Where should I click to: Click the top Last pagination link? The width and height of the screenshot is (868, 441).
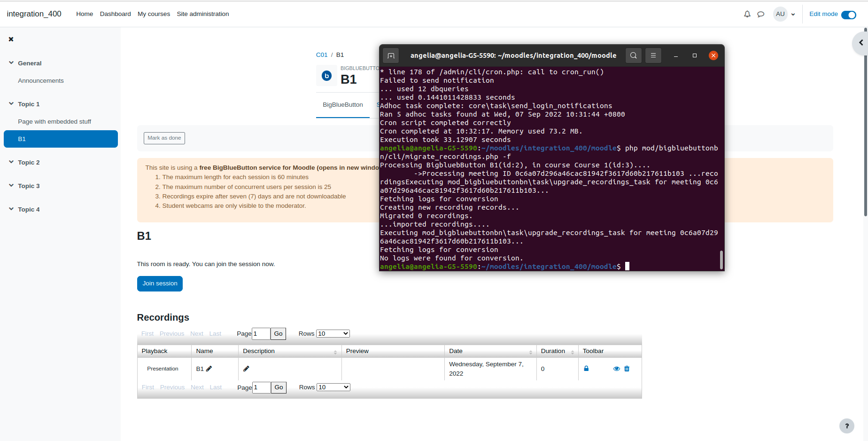point(215,334)
